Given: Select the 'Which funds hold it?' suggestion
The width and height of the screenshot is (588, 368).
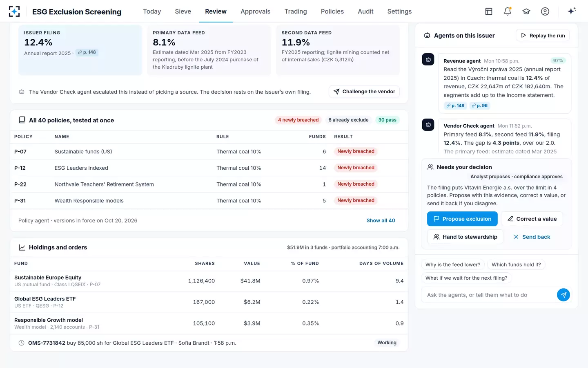Looking at the screenshot, I should tap(516, 265).
